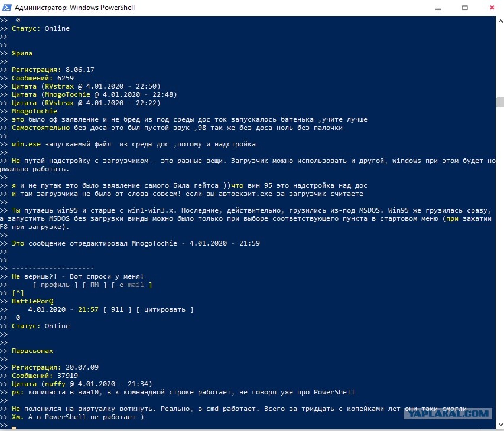The image size is (504, 431).
Task: Click the blinking cursor on last prompt line
Action: tap(14, 428)
